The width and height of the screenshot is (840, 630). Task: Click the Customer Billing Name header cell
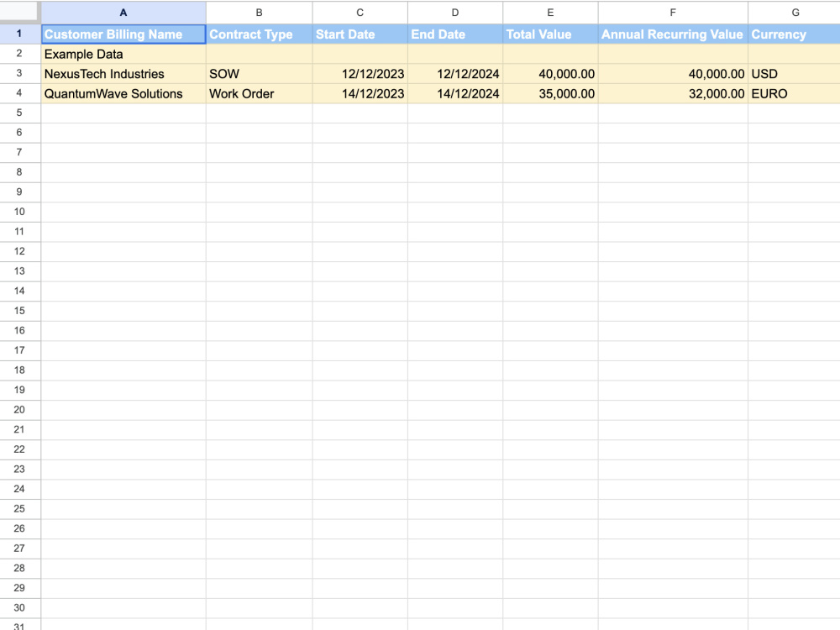tap(123, 34)
